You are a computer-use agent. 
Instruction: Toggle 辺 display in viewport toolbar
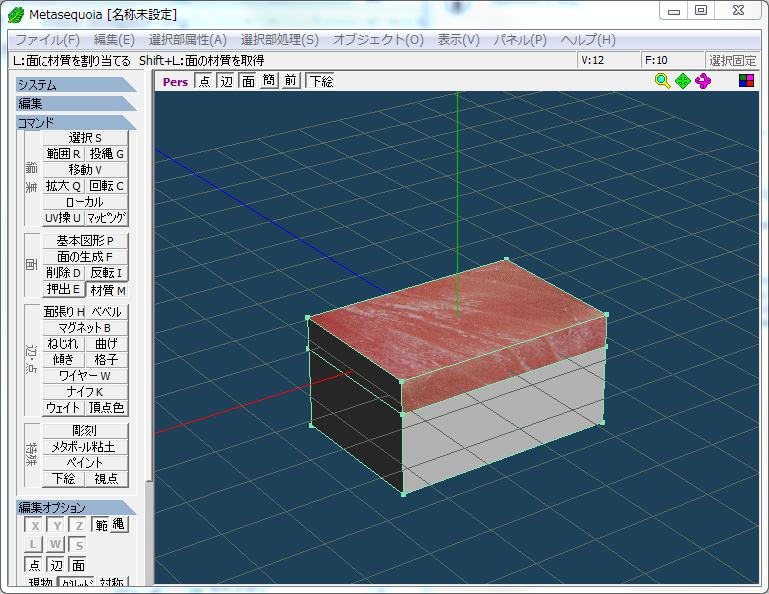click(226, 80)
